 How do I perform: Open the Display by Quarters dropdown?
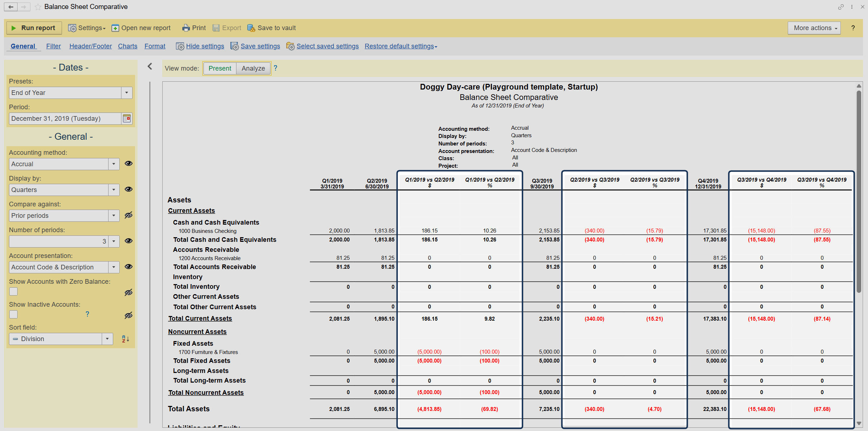coord(114,190)
